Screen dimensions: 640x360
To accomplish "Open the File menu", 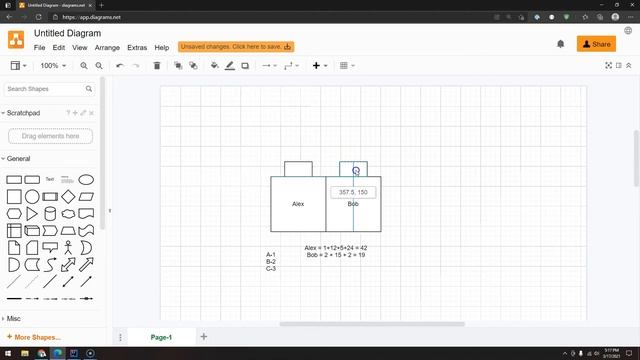I will click(40, 48).
